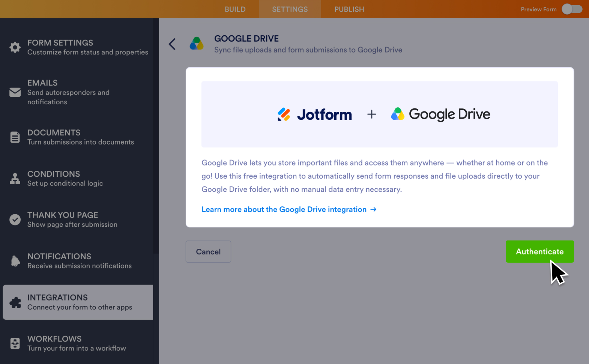Viewport: 589px width, 364px height.
Task: Click the GOOGLE DRIVE heading text
Action: (246, 38)
